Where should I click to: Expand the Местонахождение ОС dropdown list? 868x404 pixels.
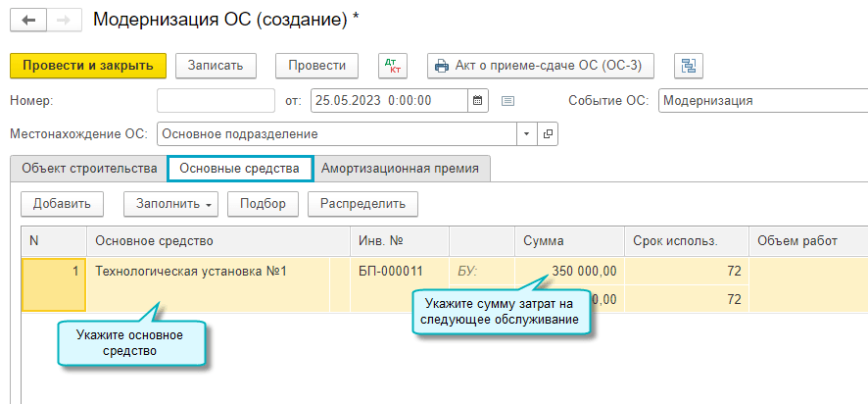(526, 133)
